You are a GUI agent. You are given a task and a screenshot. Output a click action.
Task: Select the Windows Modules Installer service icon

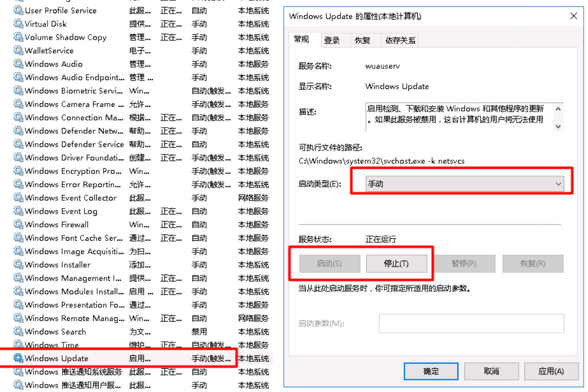pos(18,291)
